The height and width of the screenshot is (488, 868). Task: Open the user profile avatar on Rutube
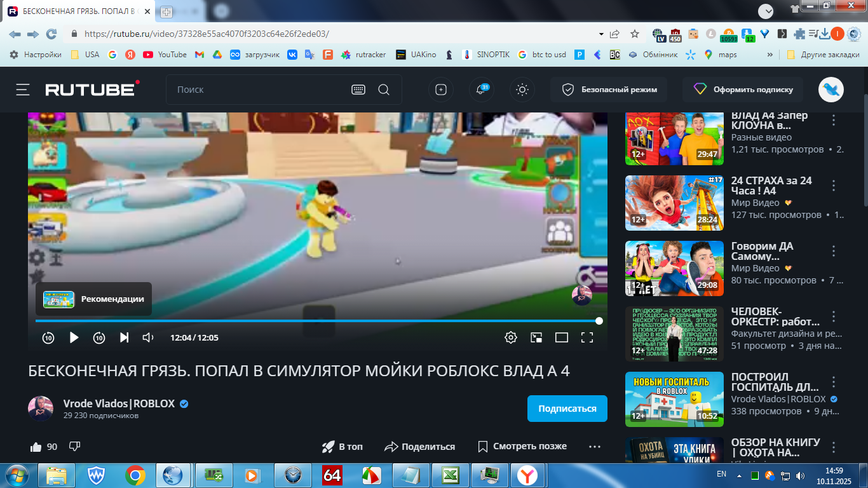click(x=831, y=90)
